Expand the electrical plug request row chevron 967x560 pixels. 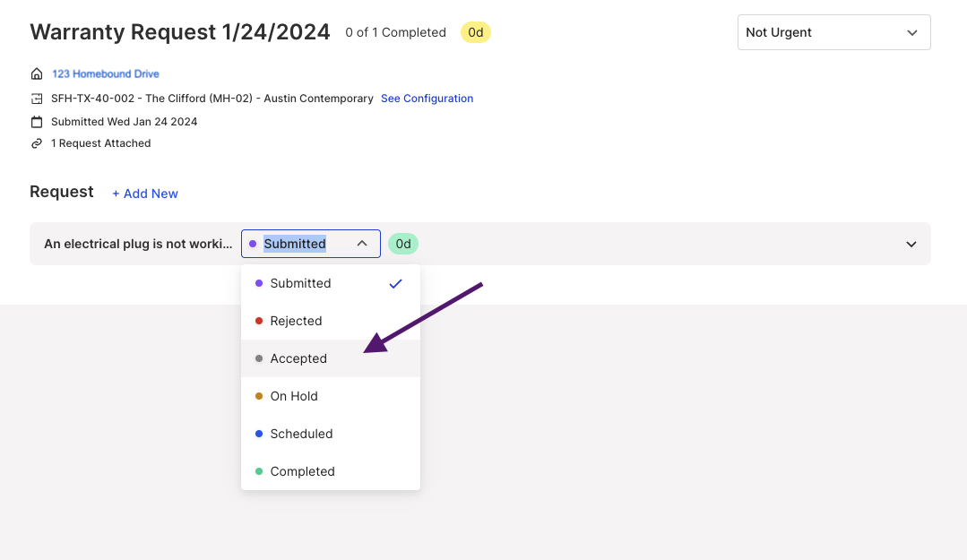tap(911, 245)
